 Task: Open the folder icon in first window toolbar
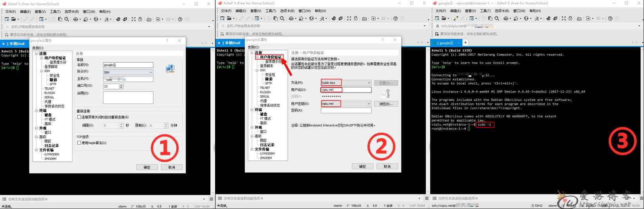[13, 19]
